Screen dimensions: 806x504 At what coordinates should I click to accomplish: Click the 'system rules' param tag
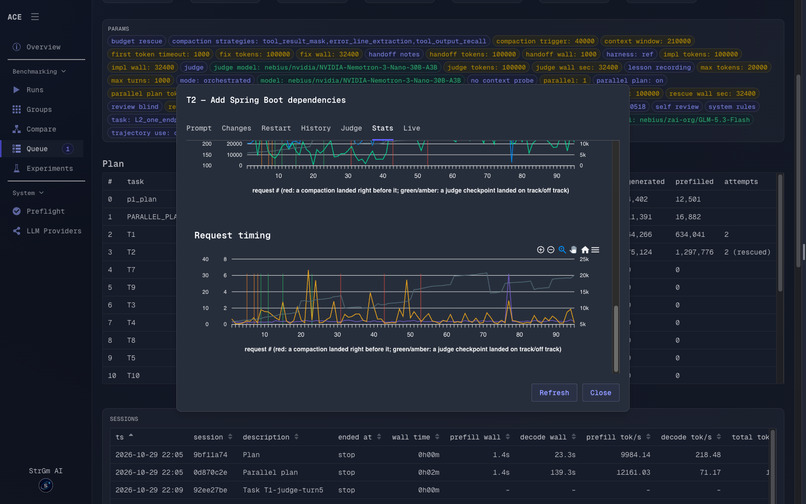tap(731, 106)
